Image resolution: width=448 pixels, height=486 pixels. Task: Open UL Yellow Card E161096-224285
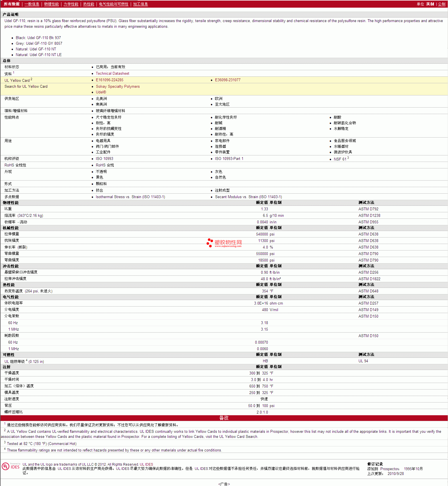110,80
